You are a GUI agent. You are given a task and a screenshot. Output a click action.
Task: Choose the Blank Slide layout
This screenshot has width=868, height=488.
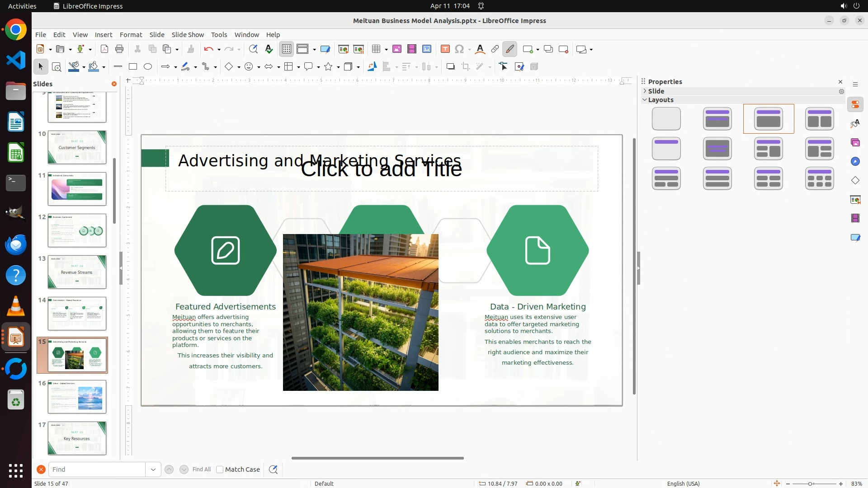(666, 119)
